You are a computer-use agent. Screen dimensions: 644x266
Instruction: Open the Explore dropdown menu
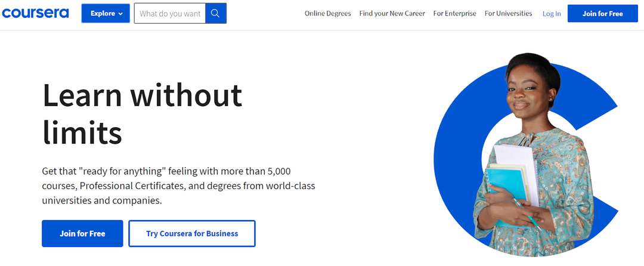pyautogui.click(x=106, y=14)
